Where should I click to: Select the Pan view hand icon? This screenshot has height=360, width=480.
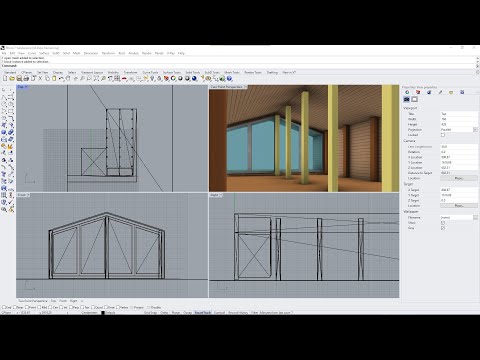(68, 79)
